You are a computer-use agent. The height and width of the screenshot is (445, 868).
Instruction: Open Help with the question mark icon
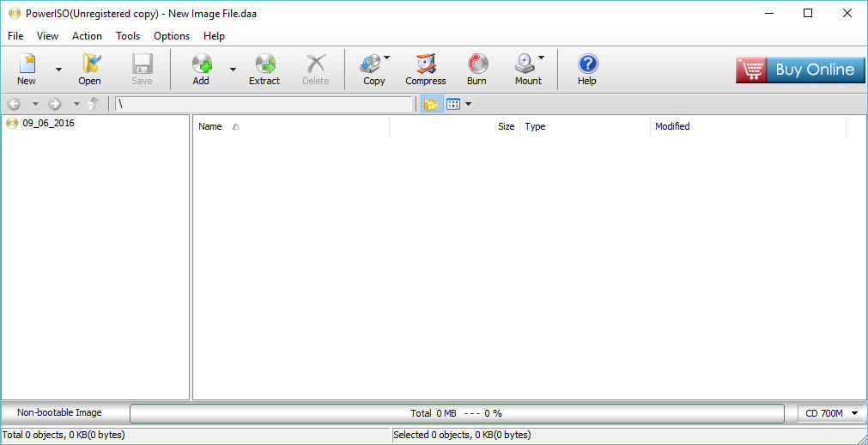pos(586,64)
